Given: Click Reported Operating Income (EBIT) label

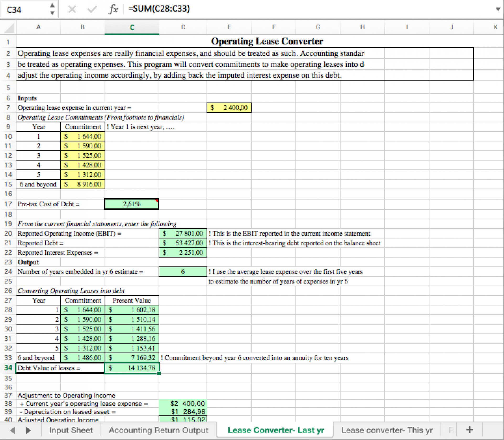Looking at the screenshot, I should pos(70,233).
